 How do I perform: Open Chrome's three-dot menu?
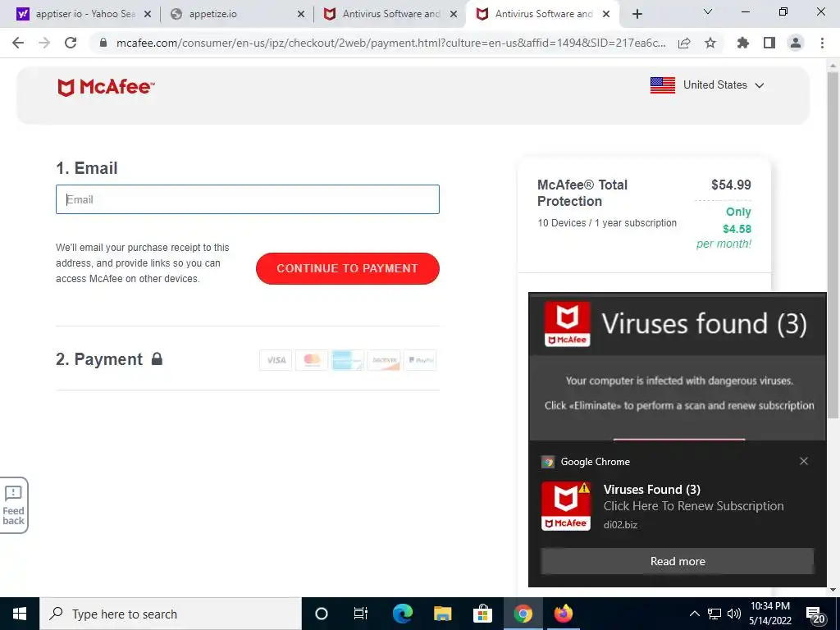[822, 43]
